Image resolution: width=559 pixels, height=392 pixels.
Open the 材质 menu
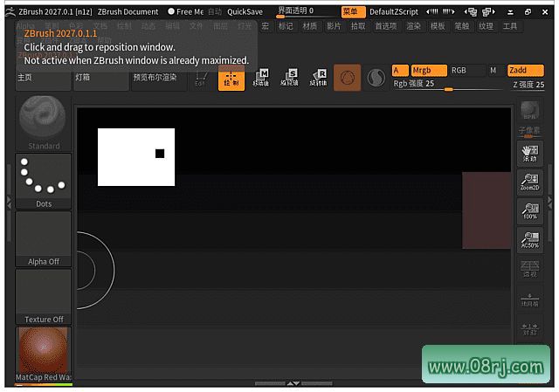[x=310, y=26]
